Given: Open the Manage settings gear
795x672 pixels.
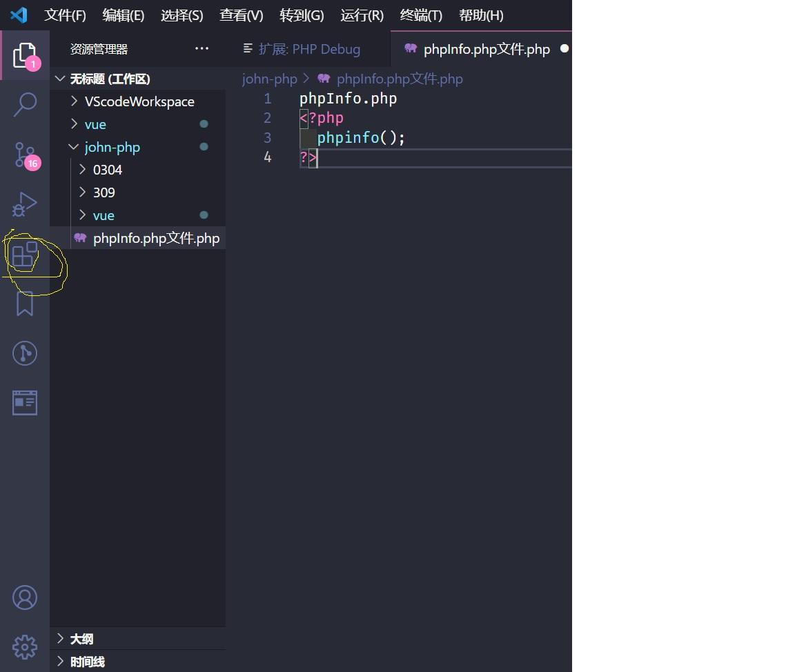Looking at the screenshot, I should tap(25, 646).
